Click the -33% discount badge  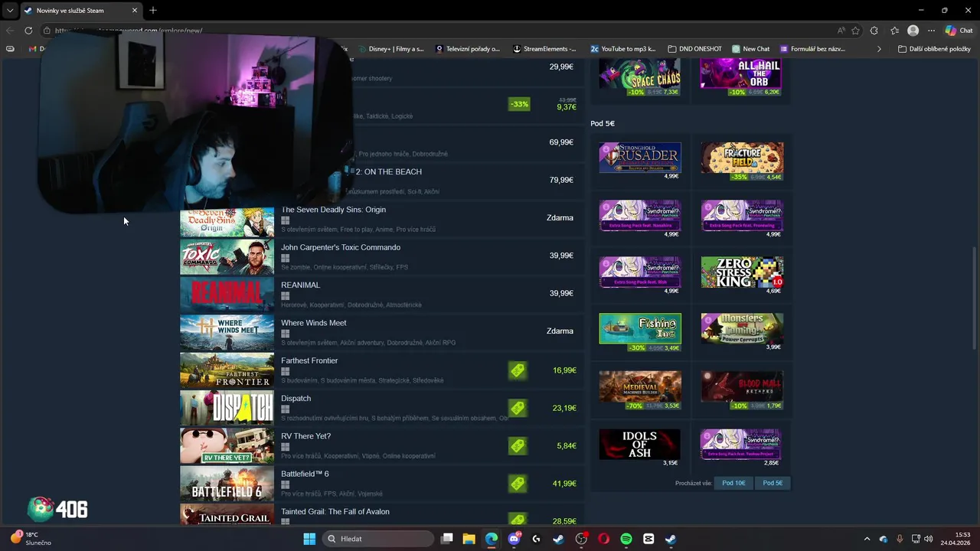coord(519,104)
